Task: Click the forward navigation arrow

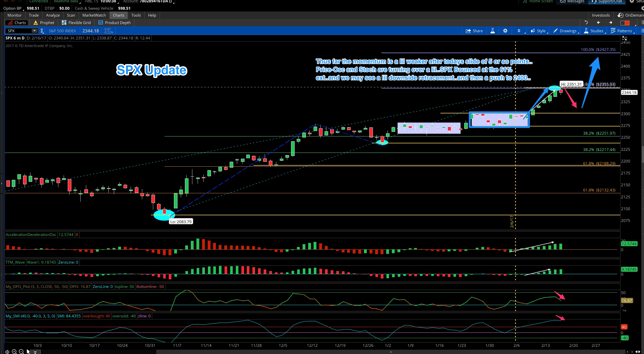Action: click(x=611, y=23)
